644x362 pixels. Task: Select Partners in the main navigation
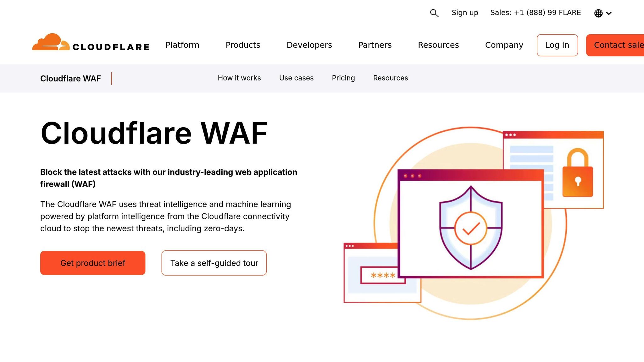point(375,45)
